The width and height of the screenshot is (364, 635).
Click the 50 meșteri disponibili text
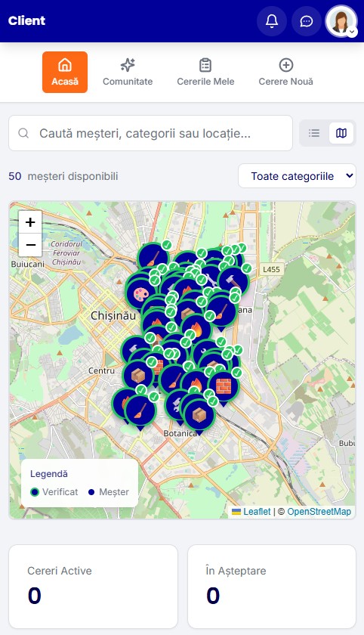click(63, 176)
